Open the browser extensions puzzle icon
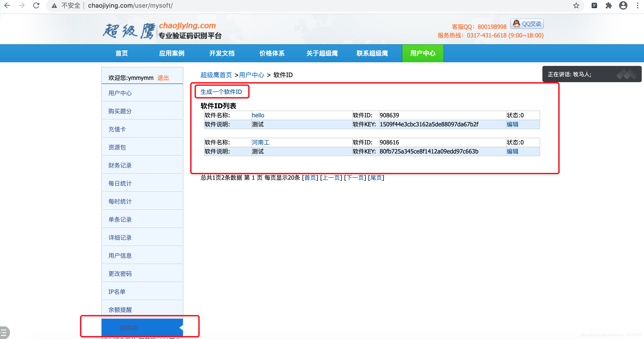The height and width of the screenshot is (339, 644). pos(609,5)
